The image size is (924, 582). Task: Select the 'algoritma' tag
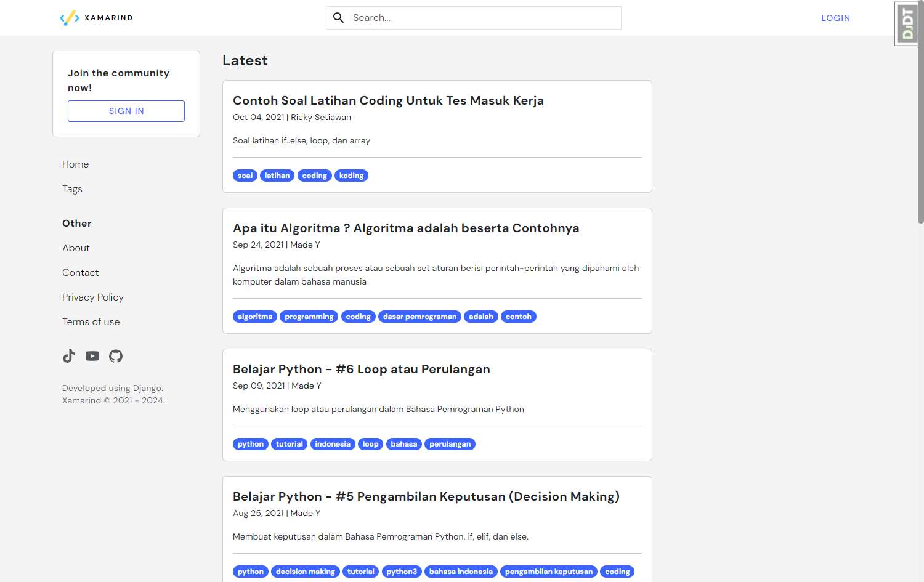click(255, 317)
